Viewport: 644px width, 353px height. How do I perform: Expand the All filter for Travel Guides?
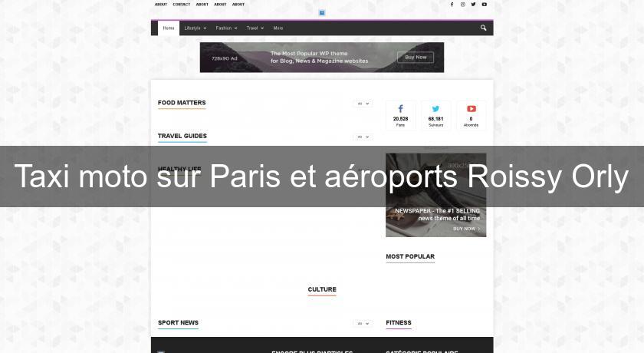363,137
